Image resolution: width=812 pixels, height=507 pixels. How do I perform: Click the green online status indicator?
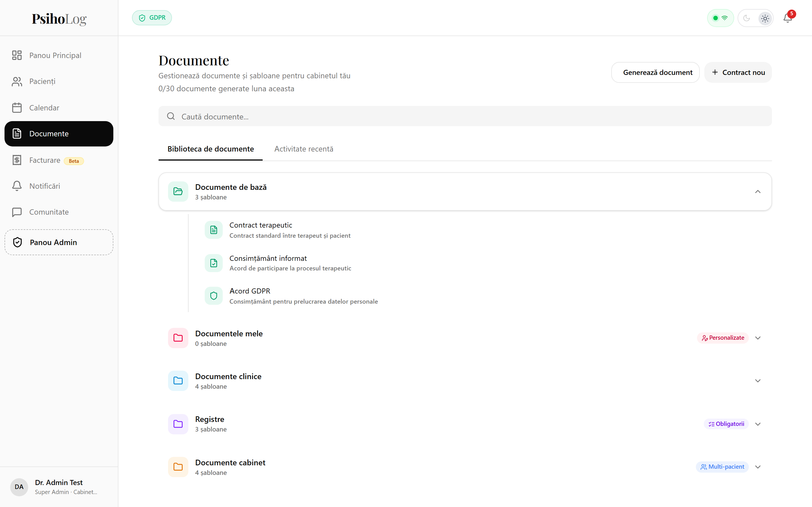(716, 18)
